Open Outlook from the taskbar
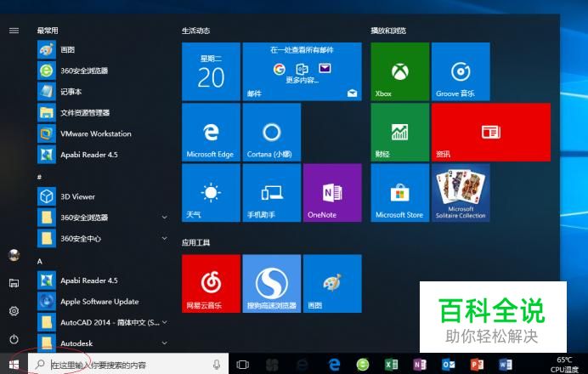Image resolution: width=588 pixels, height=374 pixels. tap(448, 365)
